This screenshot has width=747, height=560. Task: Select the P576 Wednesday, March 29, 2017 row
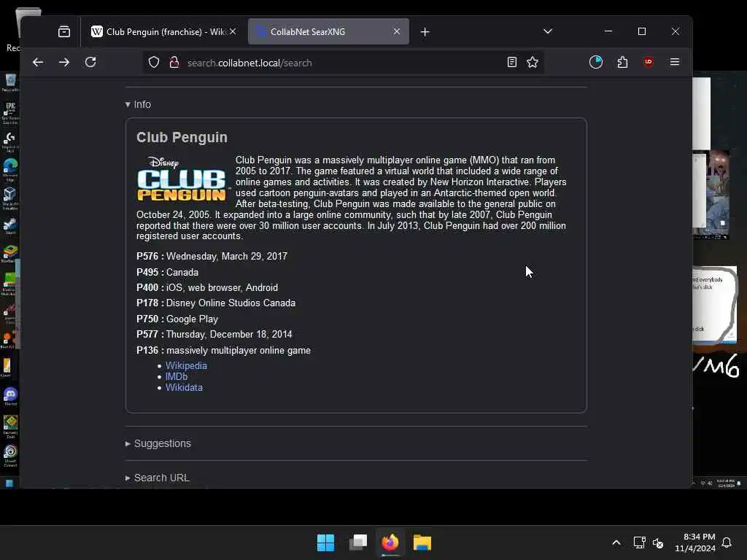click(212, 256)
